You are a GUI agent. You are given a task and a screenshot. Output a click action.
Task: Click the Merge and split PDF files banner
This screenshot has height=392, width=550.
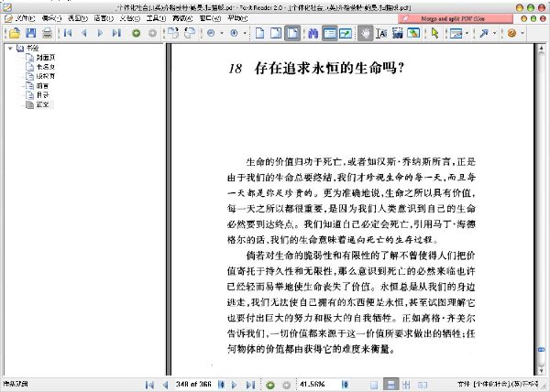pos(456,18)
